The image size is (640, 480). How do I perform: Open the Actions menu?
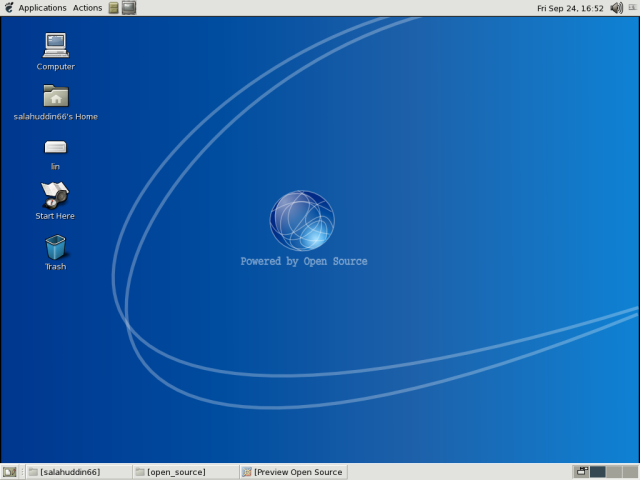87,8
